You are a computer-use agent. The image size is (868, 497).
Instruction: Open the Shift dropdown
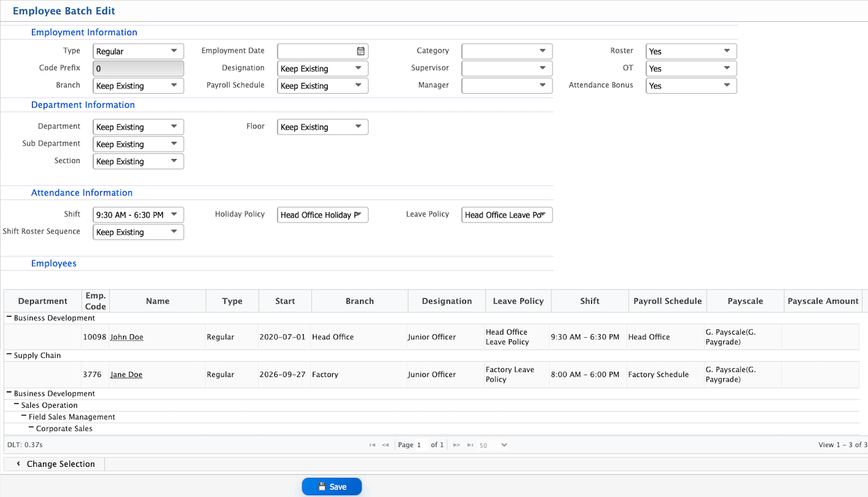click(x=138, y=215)
